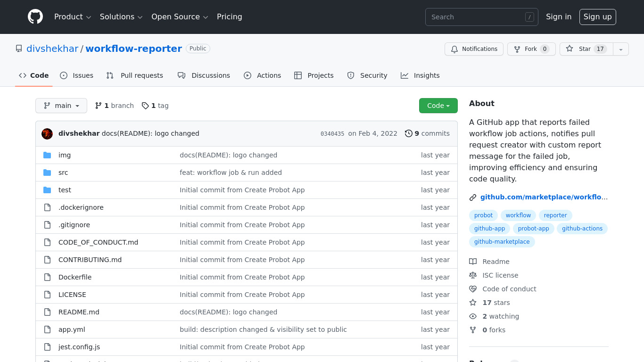Image resolution: width=644 pixels, height=362 pixels.
Task: Click the github-marketplace topic tag
Action: click(502, 242)
